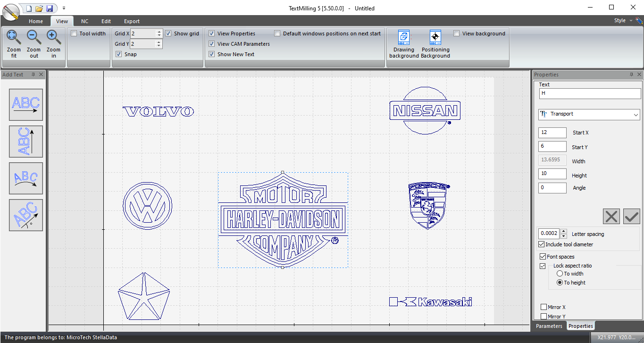Confirm text edit with the checkmark button
The height and width of the screenshot is (343, 644).
click(x=631, y=217)
